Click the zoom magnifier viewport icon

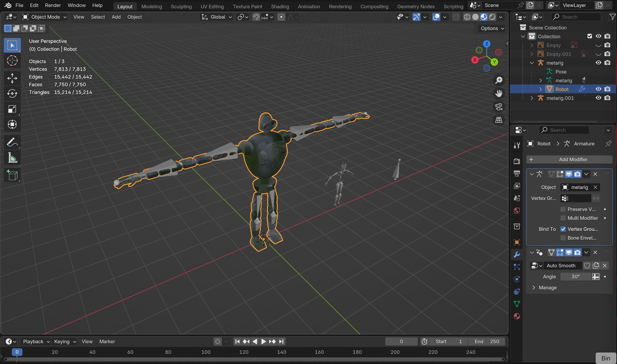(x=499, y=80)
